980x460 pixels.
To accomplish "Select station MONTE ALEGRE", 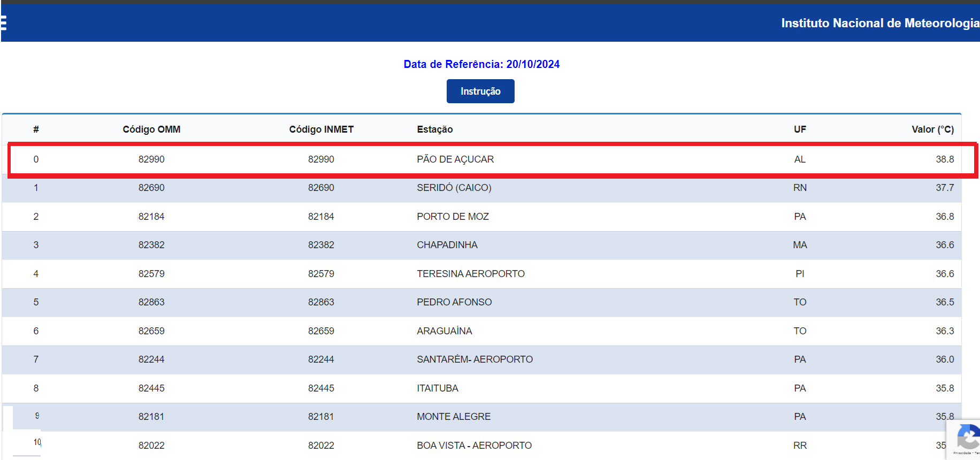I will point(454,417).
